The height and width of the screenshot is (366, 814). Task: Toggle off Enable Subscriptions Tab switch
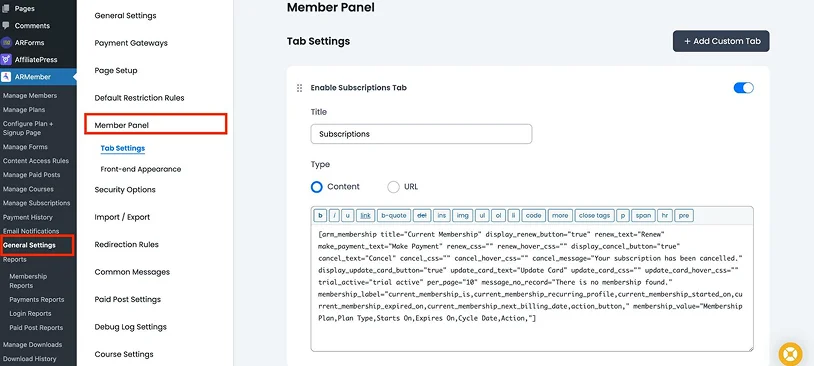tap(743, 88)
